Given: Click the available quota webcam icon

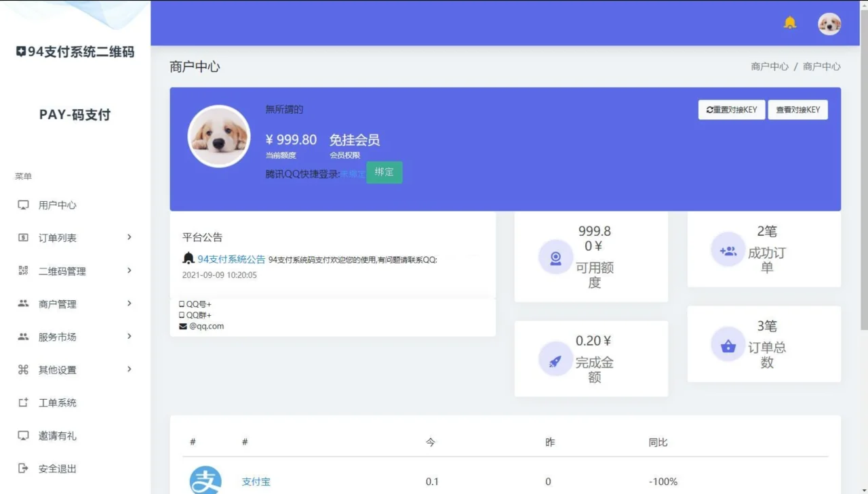Looking at the screenshot, I should 555,258.
